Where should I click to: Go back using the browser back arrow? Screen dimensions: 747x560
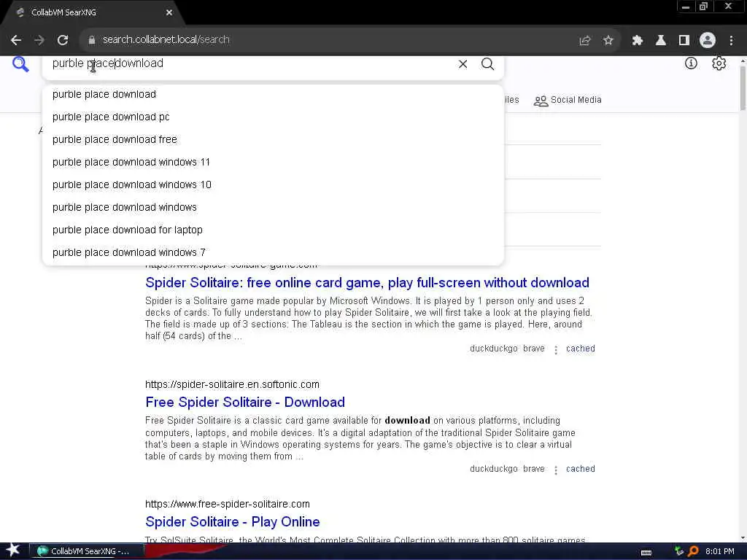(x=16, y=40)
